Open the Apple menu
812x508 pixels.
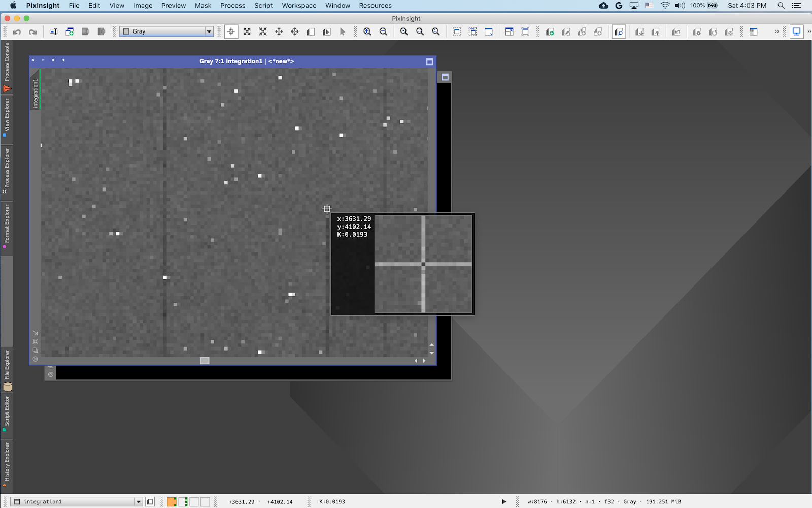click(13, 5)
